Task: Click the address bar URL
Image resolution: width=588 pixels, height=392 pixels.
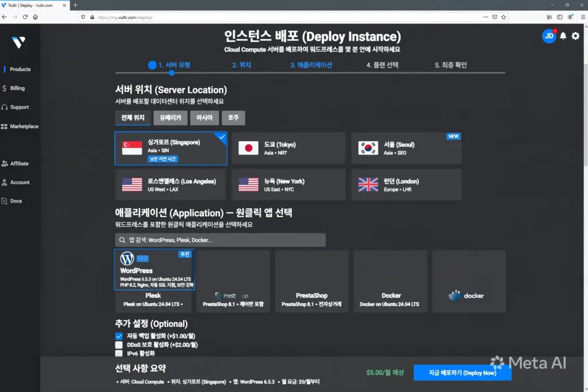Action: point(125,17)
